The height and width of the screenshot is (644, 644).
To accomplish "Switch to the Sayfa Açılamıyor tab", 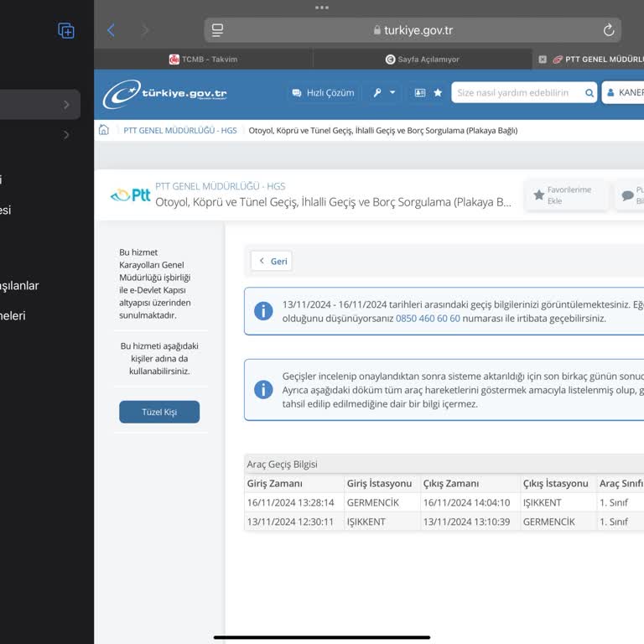I will [x=422, y=60].
